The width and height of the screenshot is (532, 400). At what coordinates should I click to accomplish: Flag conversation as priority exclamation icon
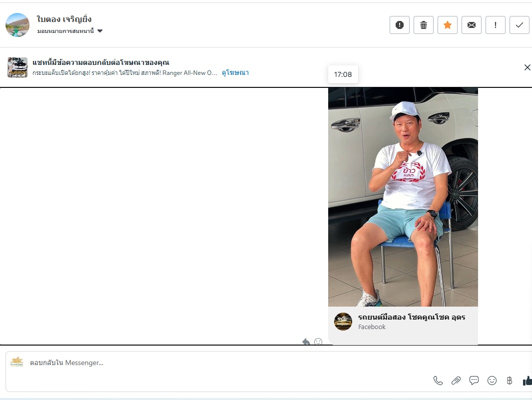click(496, 25)
